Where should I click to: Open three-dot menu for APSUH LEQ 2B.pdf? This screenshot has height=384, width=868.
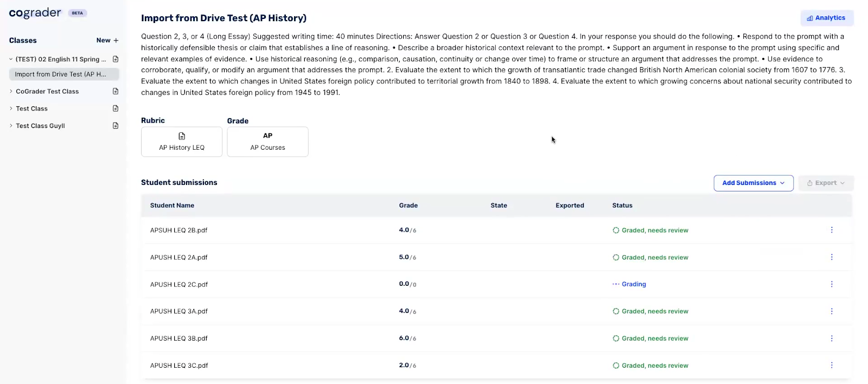point(831,230)
